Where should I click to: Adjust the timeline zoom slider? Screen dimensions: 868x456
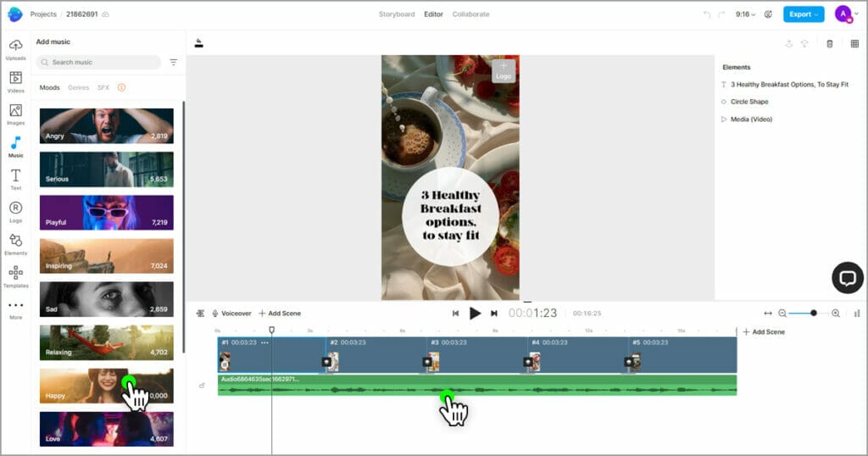pyautogui.click(x=813, y=314)
